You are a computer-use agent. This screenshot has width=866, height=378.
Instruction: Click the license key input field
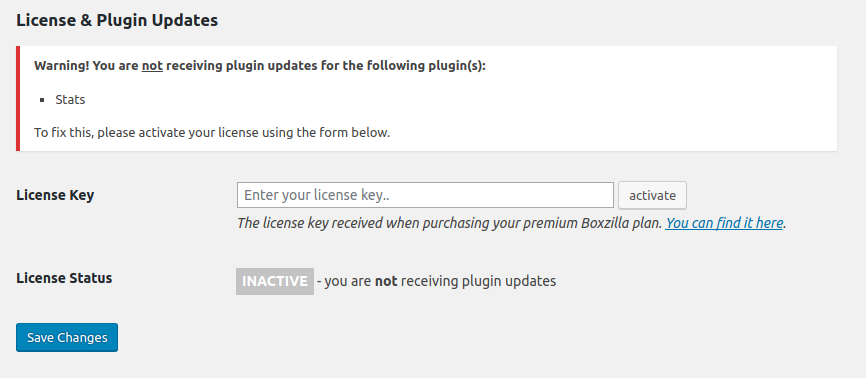(x=425, y=195)
